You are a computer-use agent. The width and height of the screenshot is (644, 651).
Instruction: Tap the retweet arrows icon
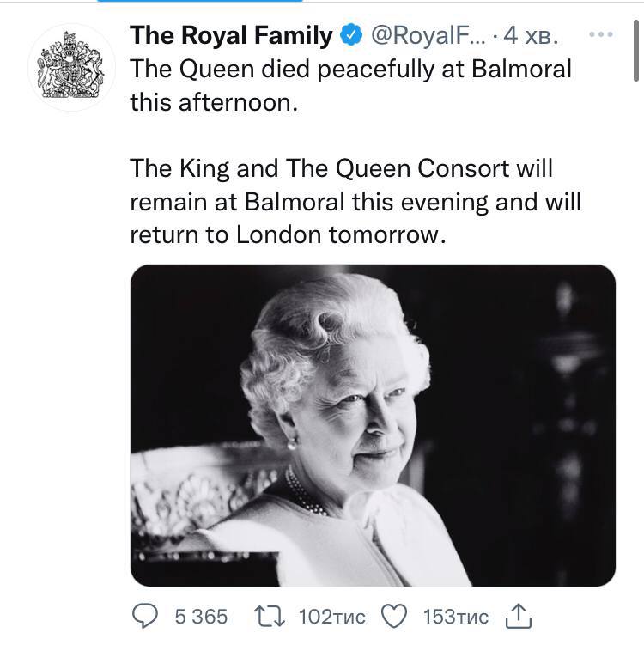tap(270, 615)
